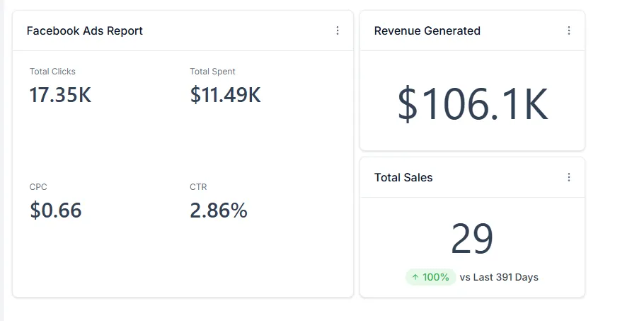Select the Facebook Ads Report title
The image size is (644, 321).
pos(84,30)
